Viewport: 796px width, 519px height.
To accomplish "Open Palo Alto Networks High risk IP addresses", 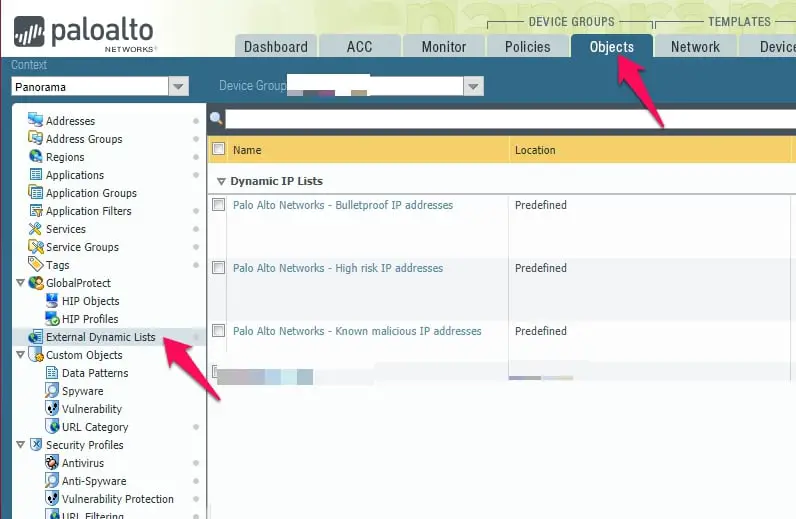I will [338, 268].
